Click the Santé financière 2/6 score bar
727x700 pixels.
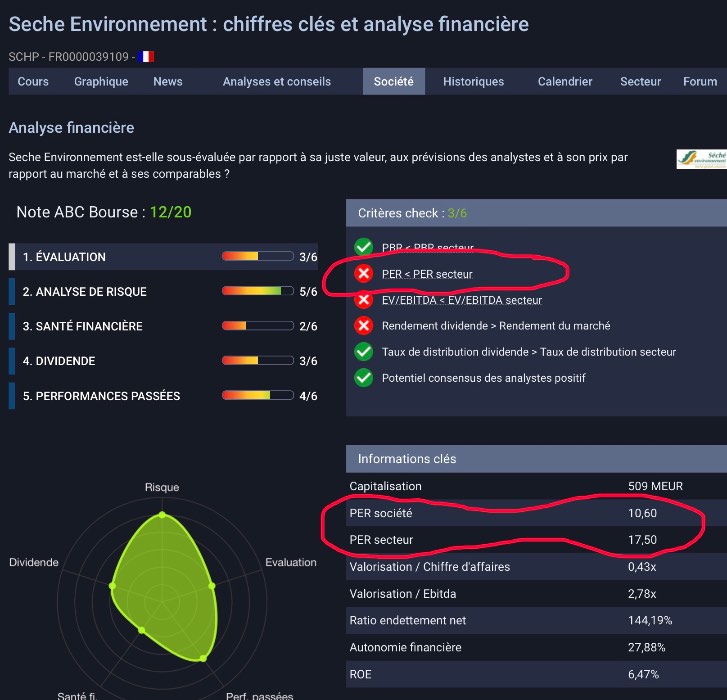[x=258, y=325]
